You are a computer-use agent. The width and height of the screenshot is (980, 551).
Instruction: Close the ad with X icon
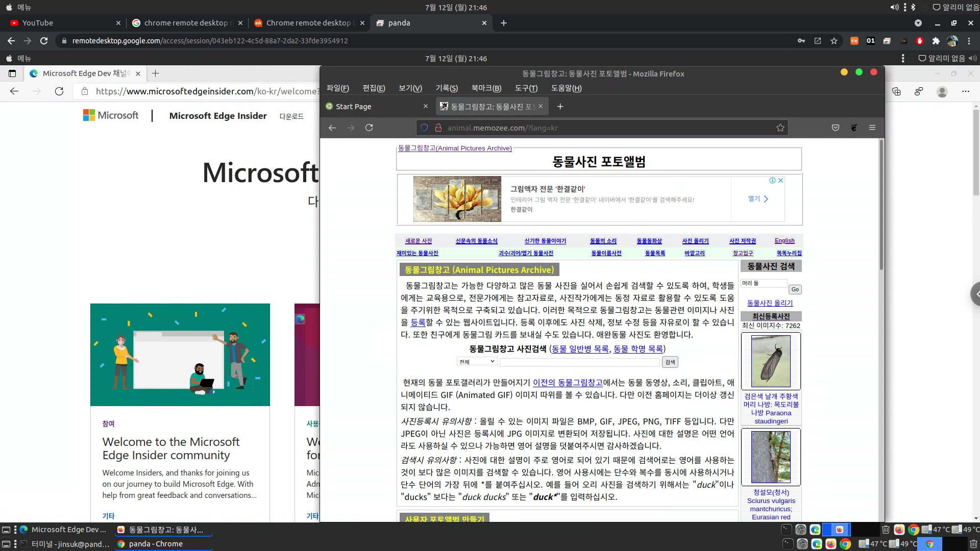click(780, 180)
